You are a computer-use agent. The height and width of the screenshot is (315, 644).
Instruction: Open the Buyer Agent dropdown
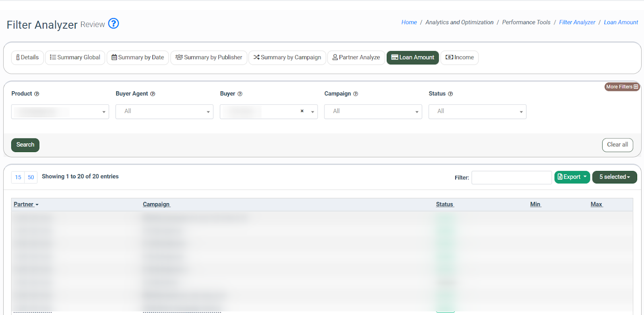coord(164,111)
